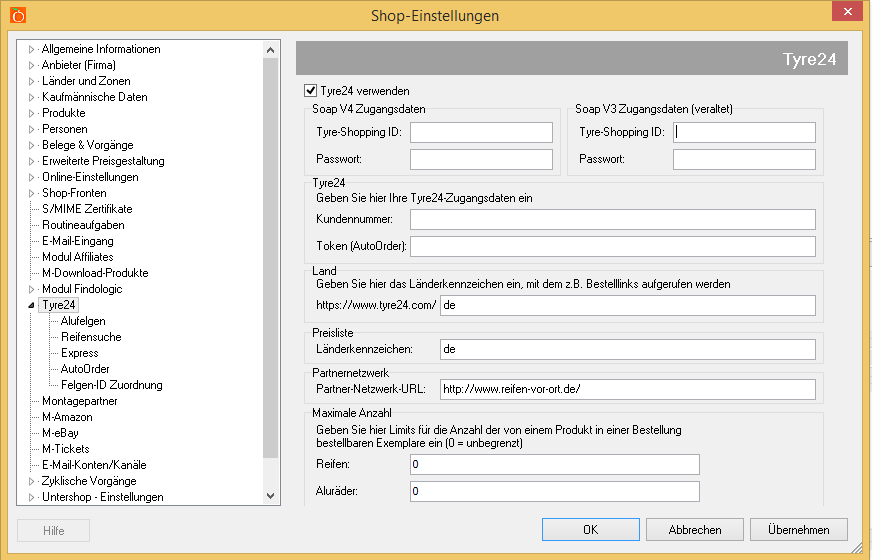The width and height of the screenshot is (872, 560).
Task: Select Produkte label in tree
Action: pyautogui.click(x=64, y=113)
